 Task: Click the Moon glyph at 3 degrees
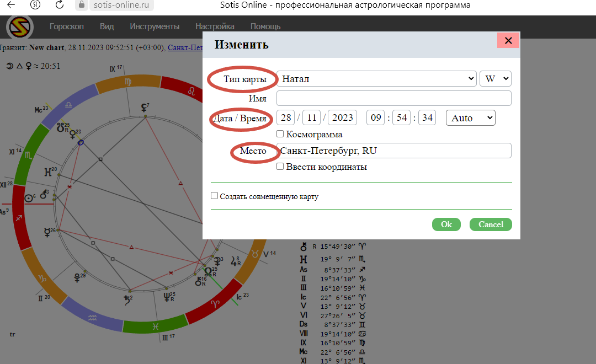[x=218, y=261]
